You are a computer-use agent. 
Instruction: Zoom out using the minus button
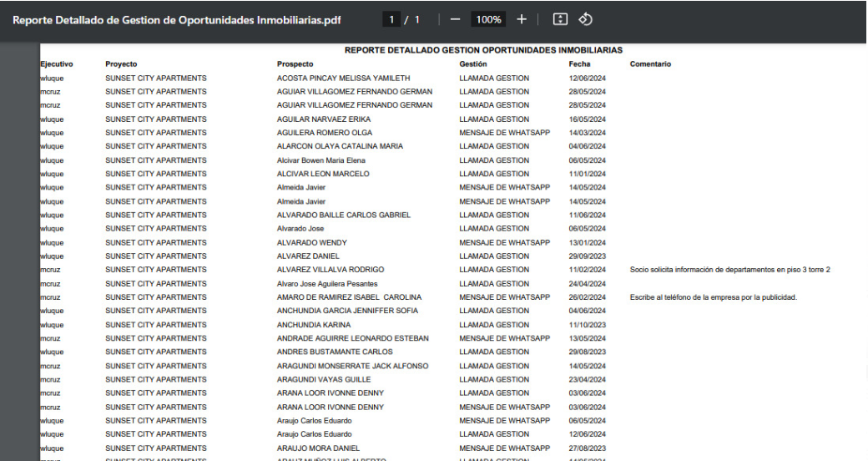455,19
